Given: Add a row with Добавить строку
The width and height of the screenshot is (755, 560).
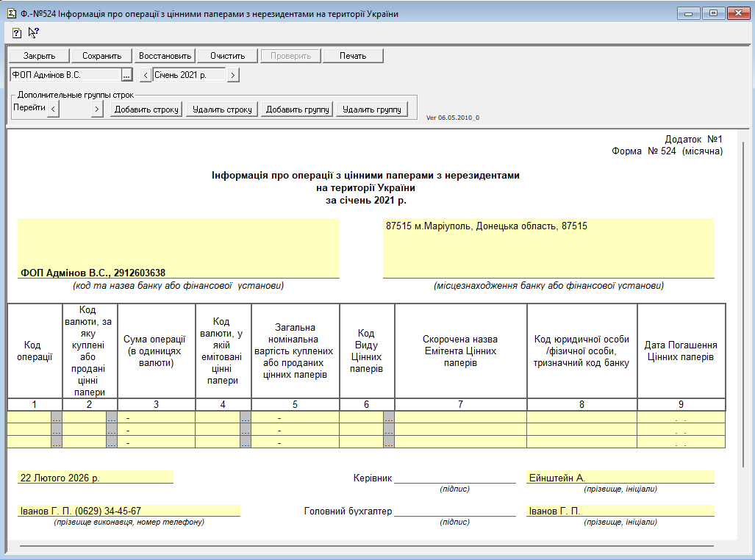Looking at the screenshot, I should [146, 110].
